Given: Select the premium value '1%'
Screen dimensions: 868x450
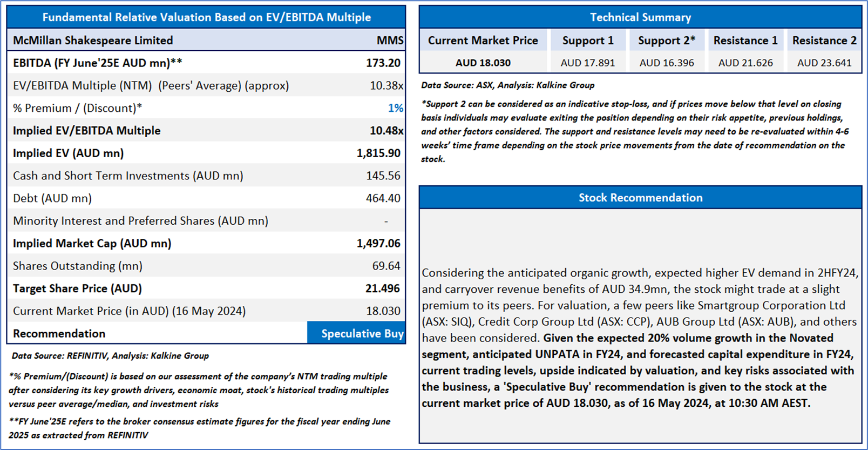Looking at the screenshot, I should 396,108.
